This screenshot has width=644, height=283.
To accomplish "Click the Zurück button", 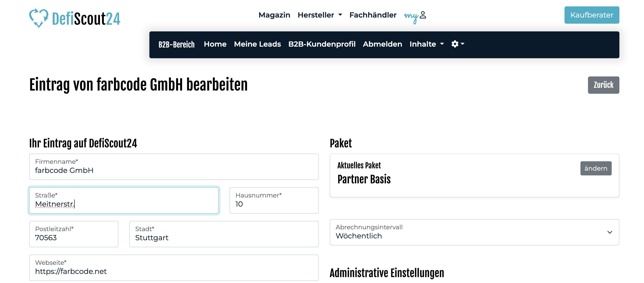I will pyautogui.click(x=603, y=85).
